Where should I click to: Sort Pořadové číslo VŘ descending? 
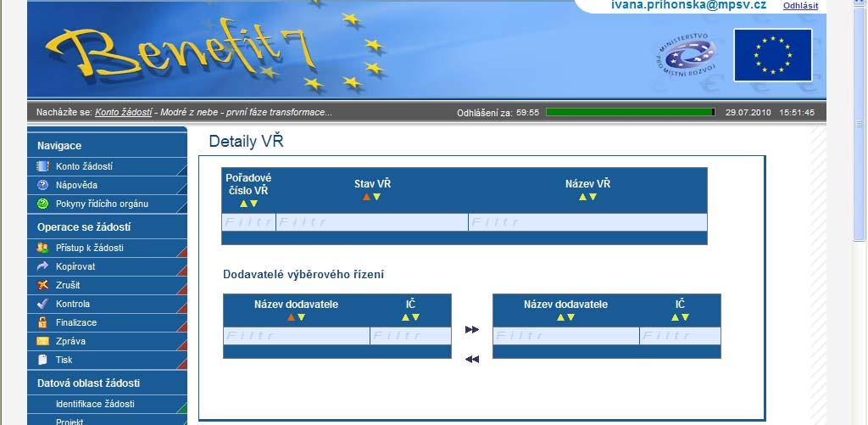tap(254, 204)
